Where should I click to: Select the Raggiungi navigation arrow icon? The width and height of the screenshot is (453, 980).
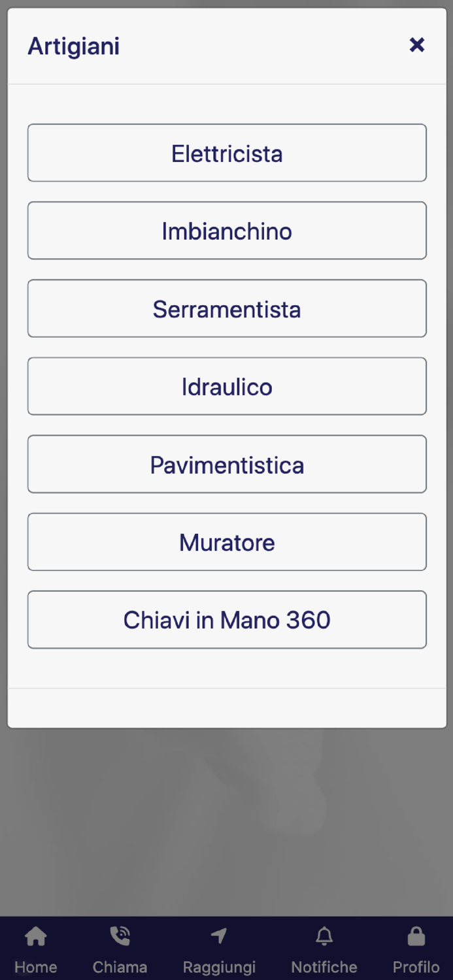click(x=218, y=936)
